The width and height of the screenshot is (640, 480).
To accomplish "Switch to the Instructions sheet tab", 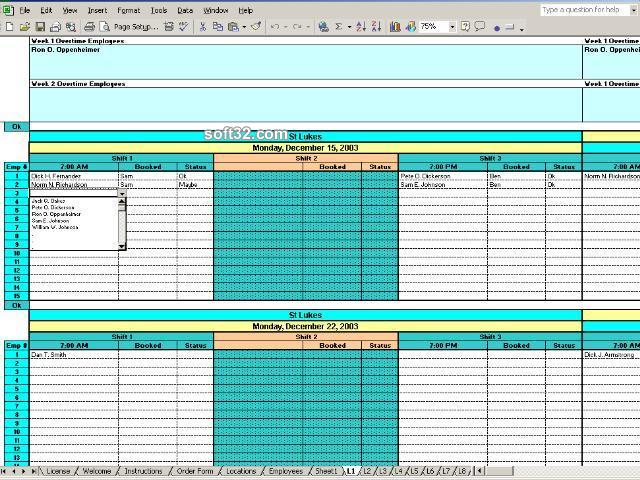I will coord(143,471).
